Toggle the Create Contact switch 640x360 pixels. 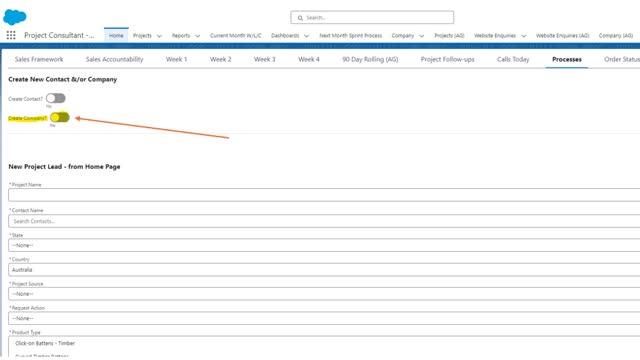[x=56, y=98]
